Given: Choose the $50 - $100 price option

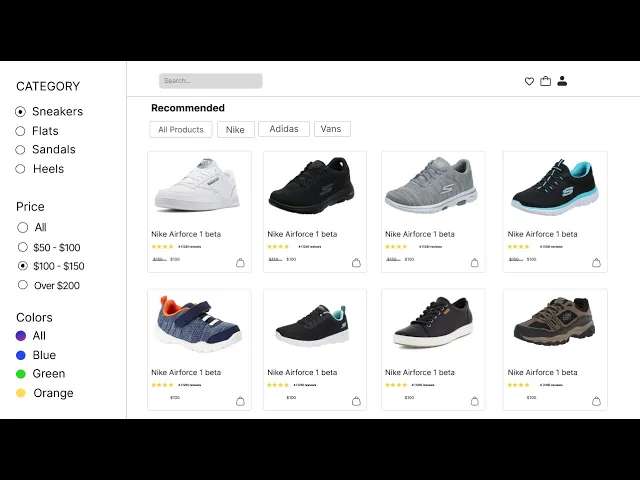Looking at the screenshot, I should point(23,247).
